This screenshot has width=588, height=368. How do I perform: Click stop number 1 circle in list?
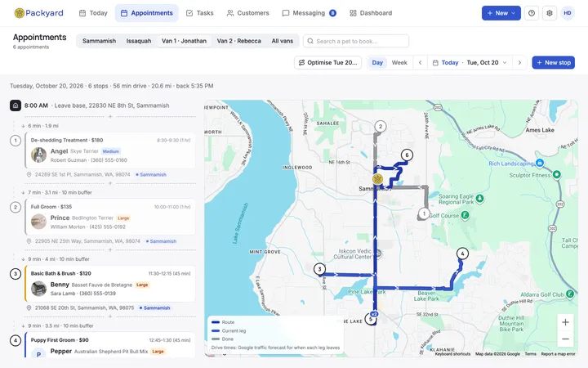[x=16, y=141]
